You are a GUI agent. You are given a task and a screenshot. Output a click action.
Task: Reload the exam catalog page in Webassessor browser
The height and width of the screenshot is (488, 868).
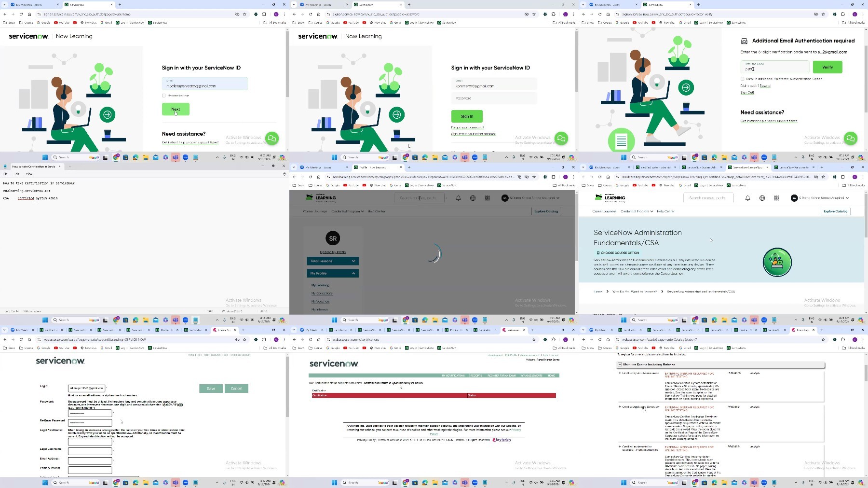pyautogui.click(x=600, y=339)
